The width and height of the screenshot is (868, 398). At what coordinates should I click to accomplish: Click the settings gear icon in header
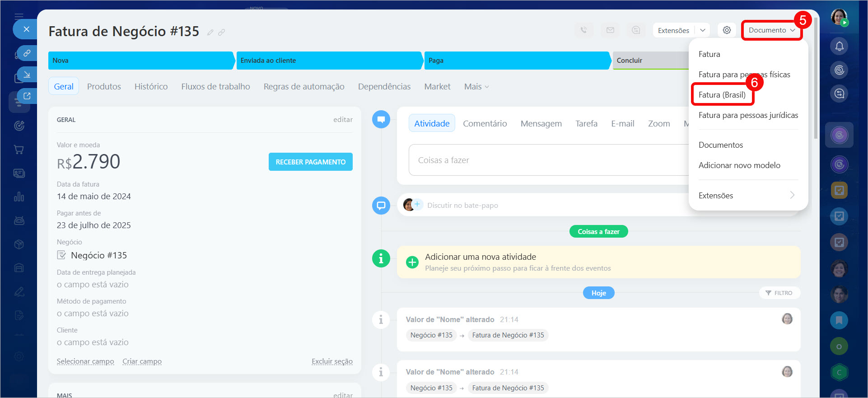pos(727,30)
